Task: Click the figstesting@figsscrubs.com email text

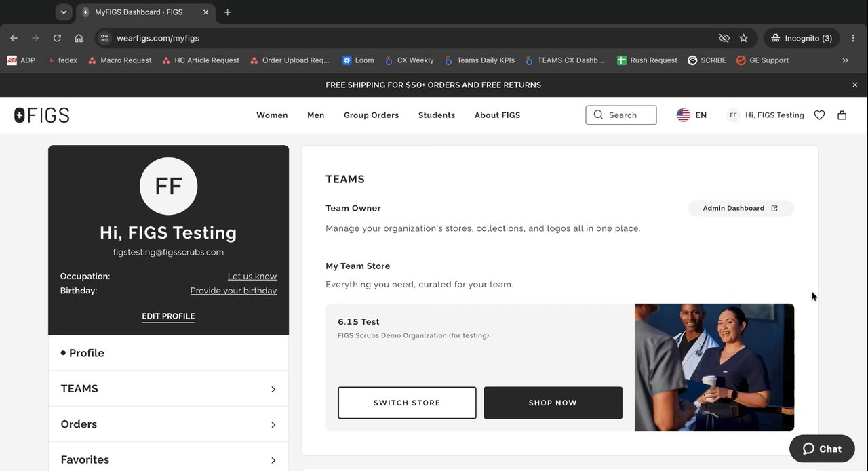Action: click(168, 252)
